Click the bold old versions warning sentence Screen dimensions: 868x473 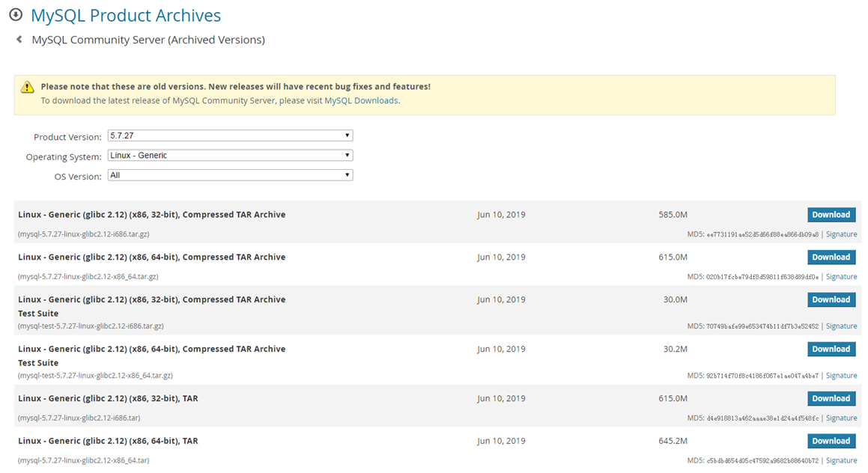pos(235,86)
